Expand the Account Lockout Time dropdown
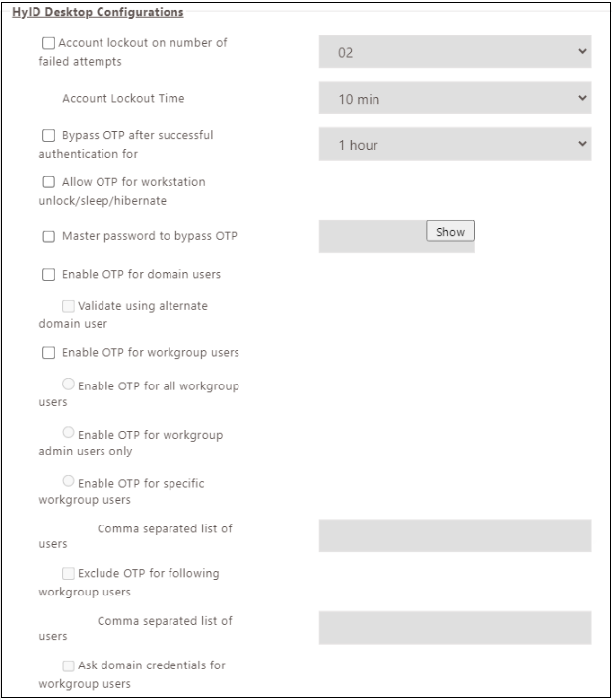612x700 pixels. tap(454, 99)
